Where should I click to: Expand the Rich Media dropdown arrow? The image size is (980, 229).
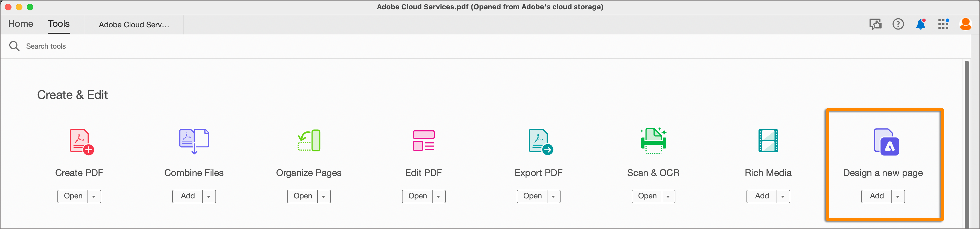[783, 196]
